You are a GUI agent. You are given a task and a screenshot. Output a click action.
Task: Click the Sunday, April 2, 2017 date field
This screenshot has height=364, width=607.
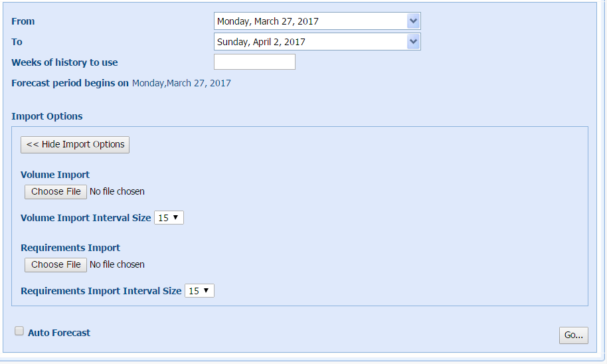point(310,42)
